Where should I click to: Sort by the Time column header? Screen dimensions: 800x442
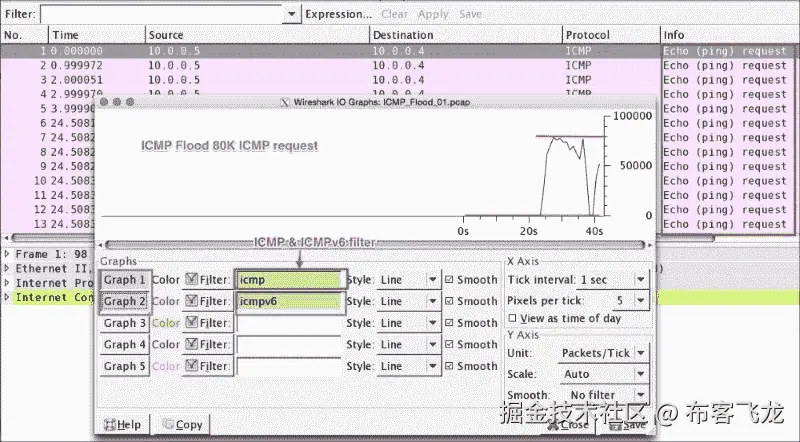[96, 35]
